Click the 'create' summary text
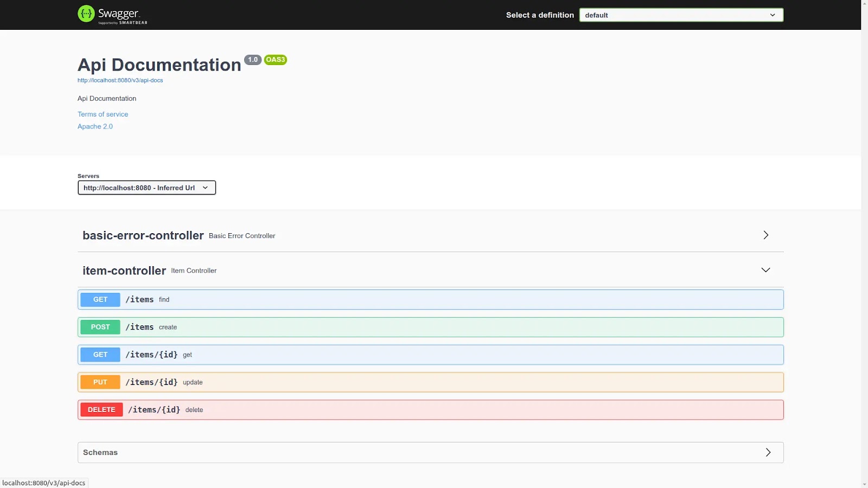Viewport: 868px width, 488px height. point(168,328)
